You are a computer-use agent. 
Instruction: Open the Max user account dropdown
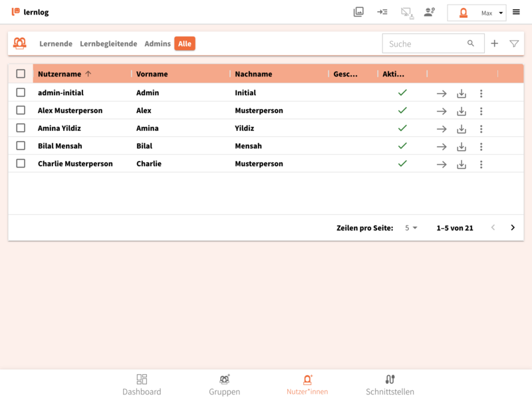pyautogui.click(x=477, y=13)
